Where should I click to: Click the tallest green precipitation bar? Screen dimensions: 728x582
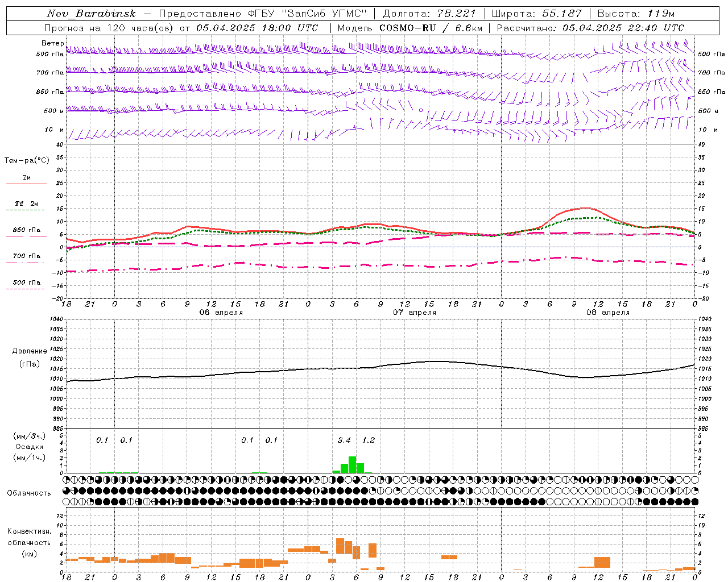pos(352,464)
